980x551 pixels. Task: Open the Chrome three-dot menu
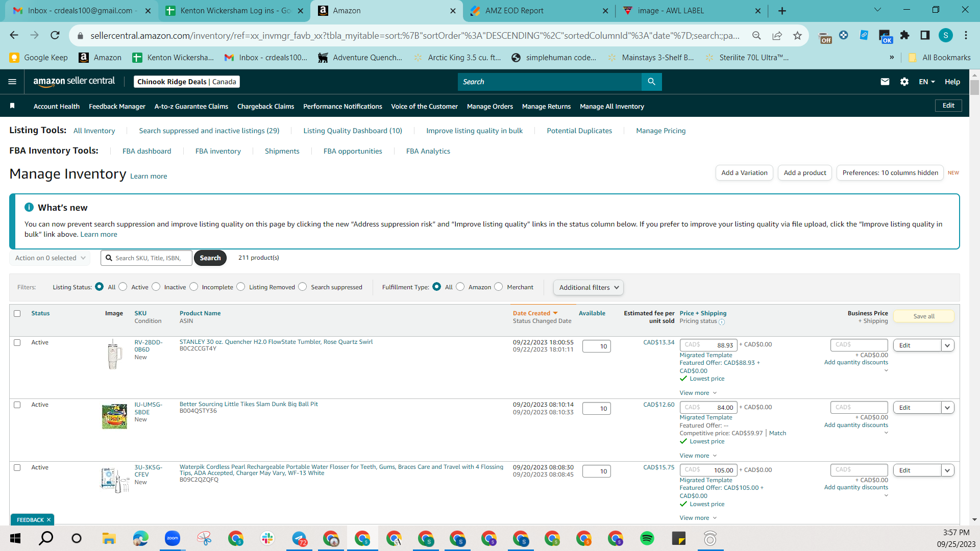coord(966,35)
